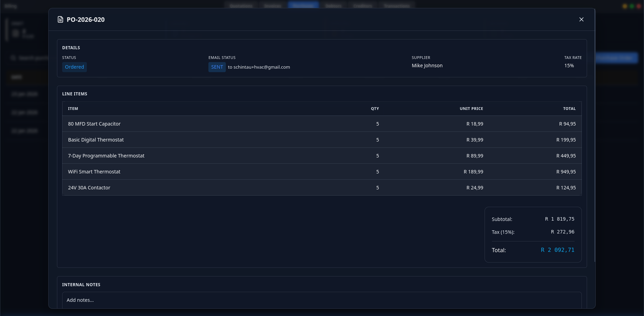Click into the Add notes field
The height and width of the screenshot is (316, 644).
point(322,300)
